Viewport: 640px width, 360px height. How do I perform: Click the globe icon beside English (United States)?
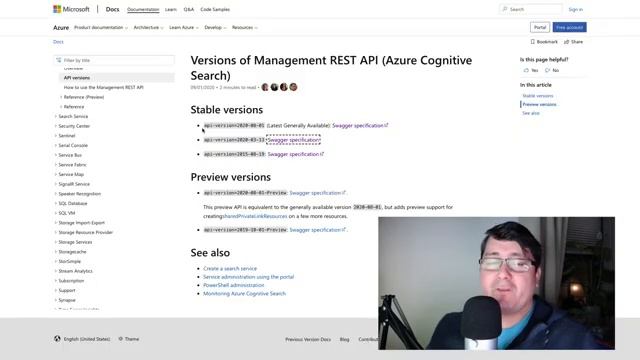point(57,339)
